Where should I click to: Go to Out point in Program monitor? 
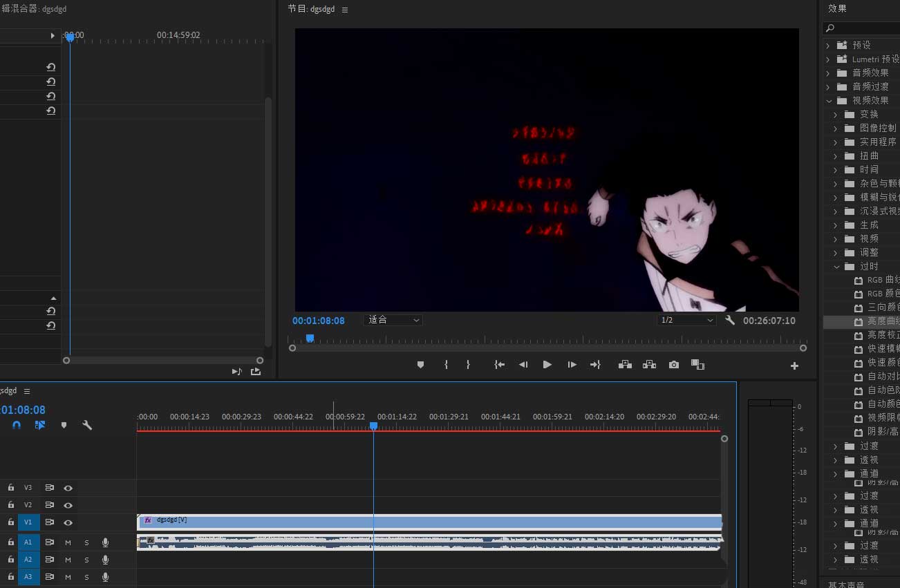595,365
